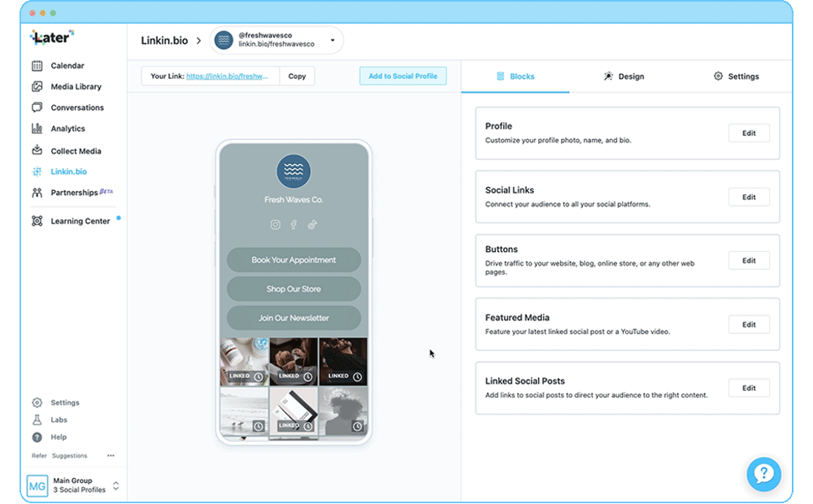Viewport: 813px width, 504px height.
Task: Click the Learning Center icon
Action: coord(37,221)
